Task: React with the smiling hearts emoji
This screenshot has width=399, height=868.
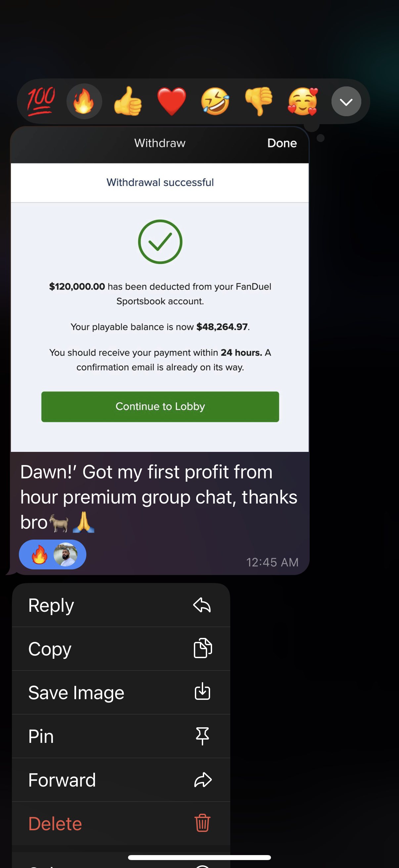Action: [x=302, y=101]
